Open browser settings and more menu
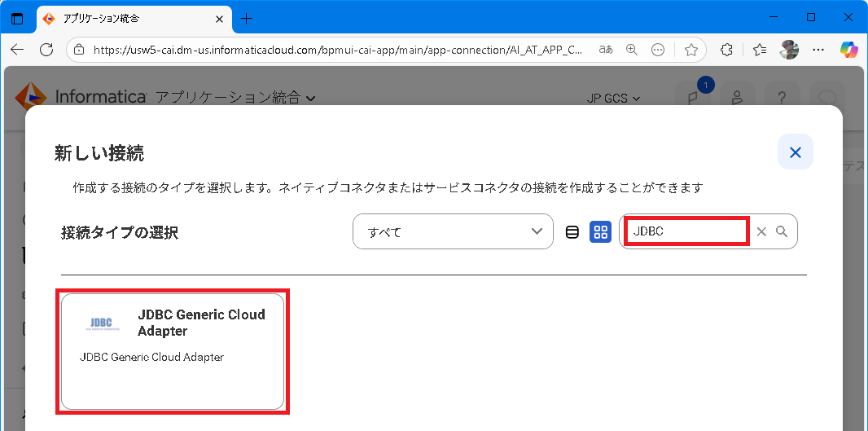868x431 pixels. [x=818, y=50]
